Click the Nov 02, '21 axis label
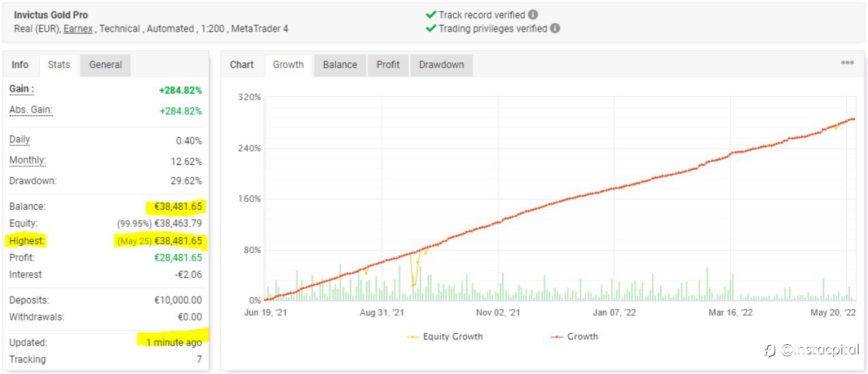 (x=498, y=313)
